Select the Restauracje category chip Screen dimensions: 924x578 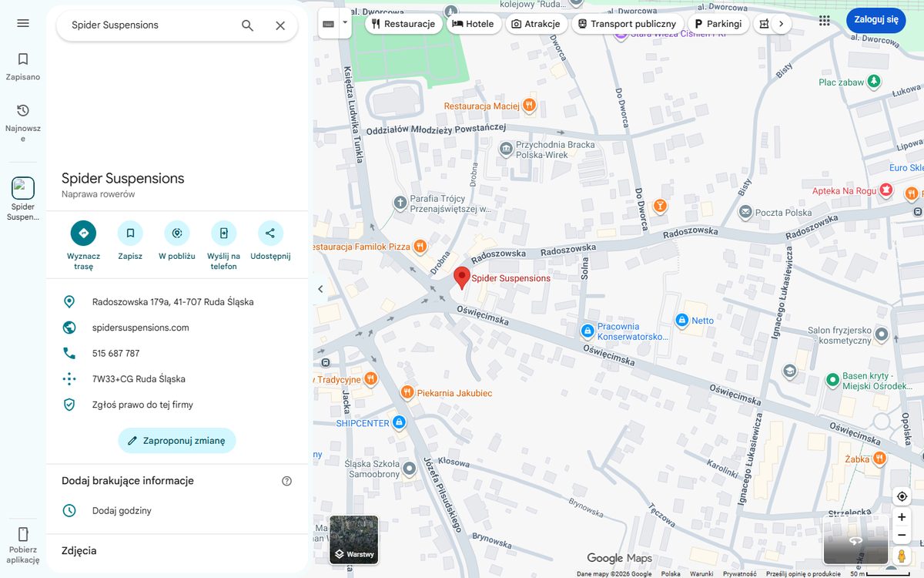403,24
